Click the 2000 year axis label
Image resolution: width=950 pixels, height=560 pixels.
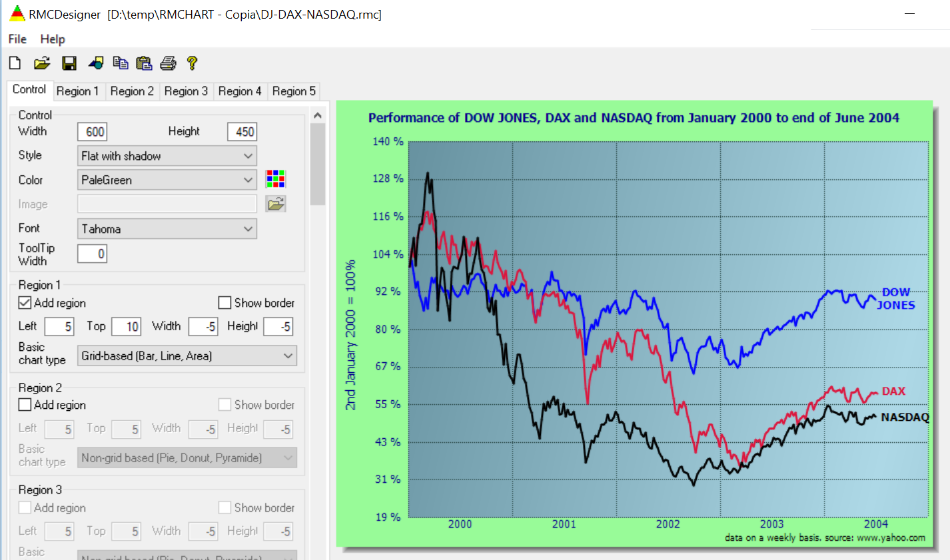(x=460, y=524)
